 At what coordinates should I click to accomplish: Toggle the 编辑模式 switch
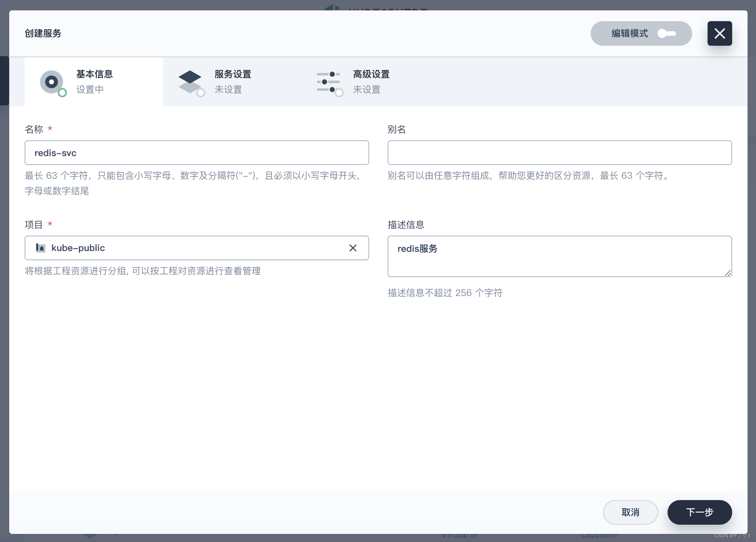pos(666,33)
